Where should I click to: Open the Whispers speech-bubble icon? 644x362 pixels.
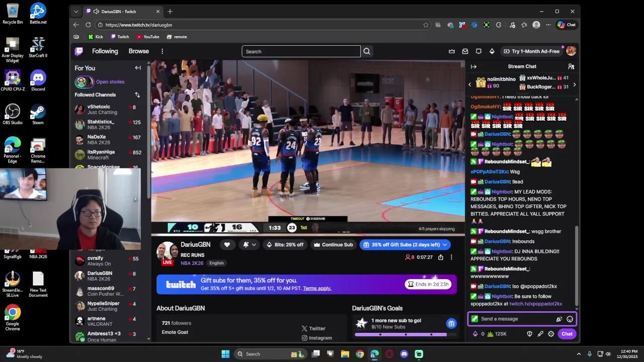(x=478, y=51)
